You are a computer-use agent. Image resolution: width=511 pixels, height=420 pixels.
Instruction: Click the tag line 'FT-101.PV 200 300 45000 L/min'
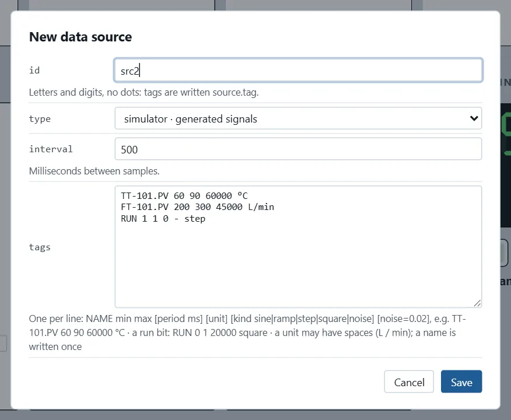[198, 207]
